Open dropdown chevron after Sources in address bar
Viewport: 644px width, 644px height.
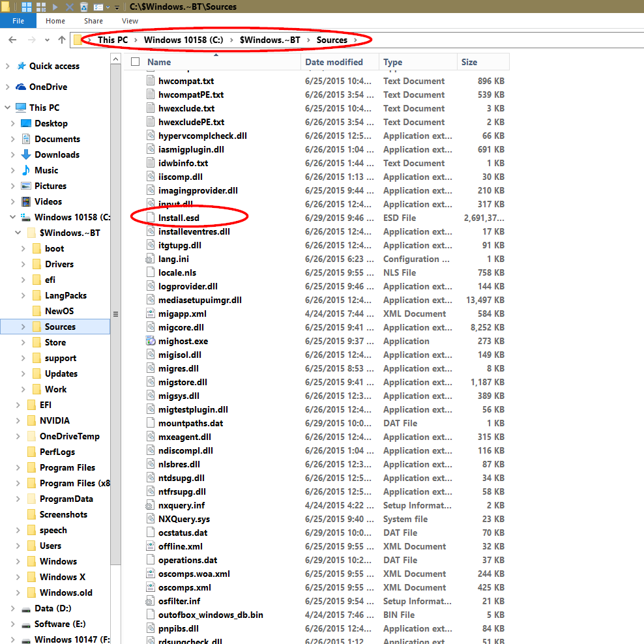pos(355,40)
